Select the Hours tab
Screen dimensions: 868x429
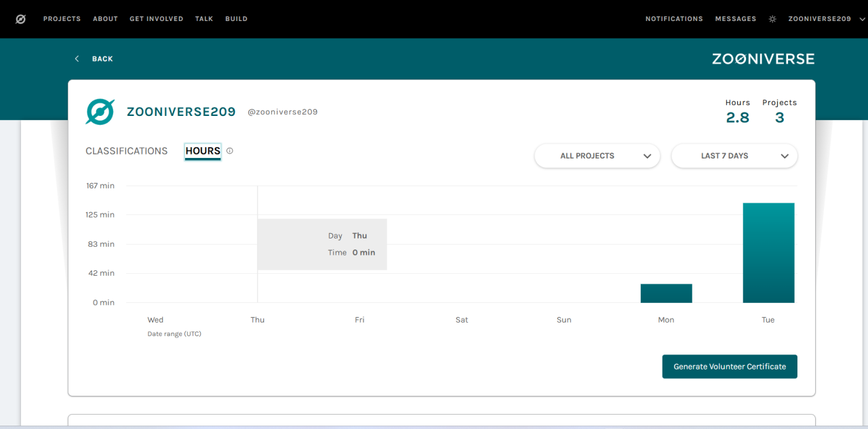click(203, 151)
